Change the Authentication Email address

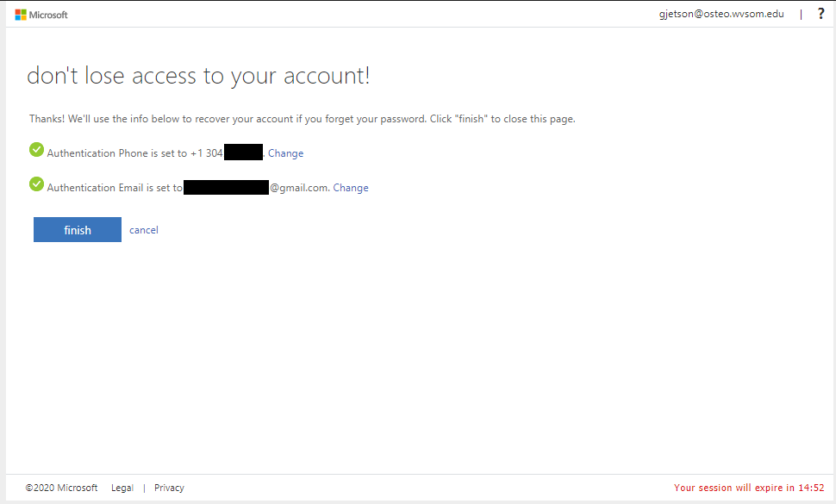(x=351, y=188)
